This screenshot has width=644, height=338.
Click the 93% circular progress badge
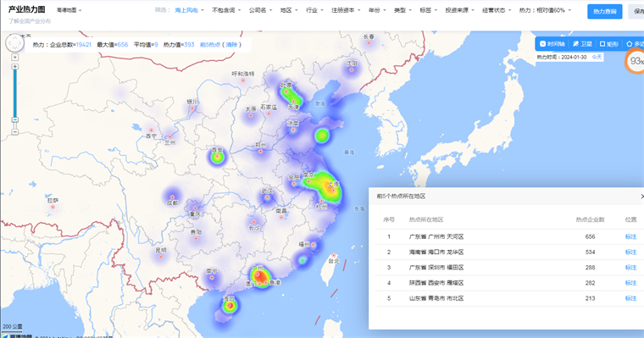(635, 61)
